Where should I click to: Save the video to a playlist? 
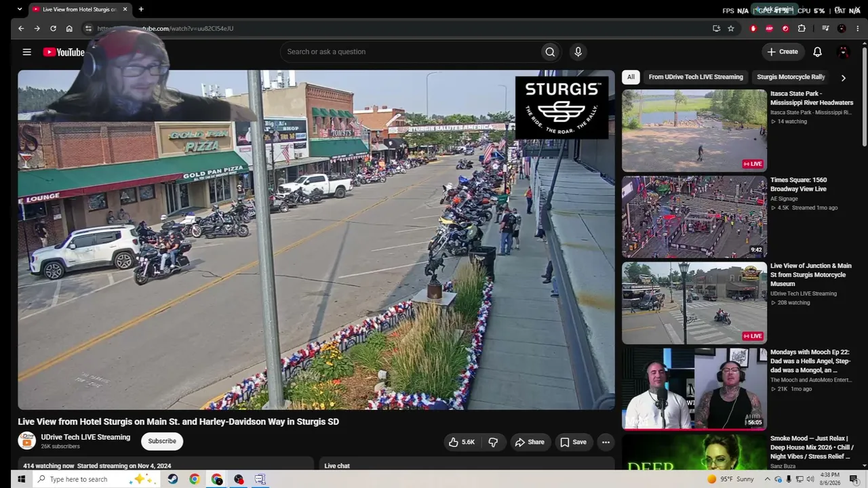pos(573,442)
